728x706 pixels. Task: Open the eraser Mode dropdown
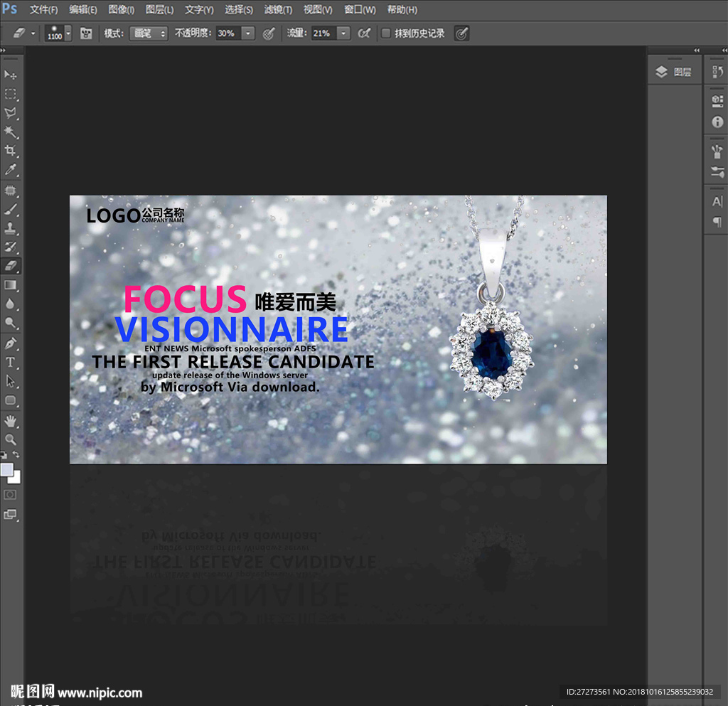pyautogui.click(x=149, y=33)
